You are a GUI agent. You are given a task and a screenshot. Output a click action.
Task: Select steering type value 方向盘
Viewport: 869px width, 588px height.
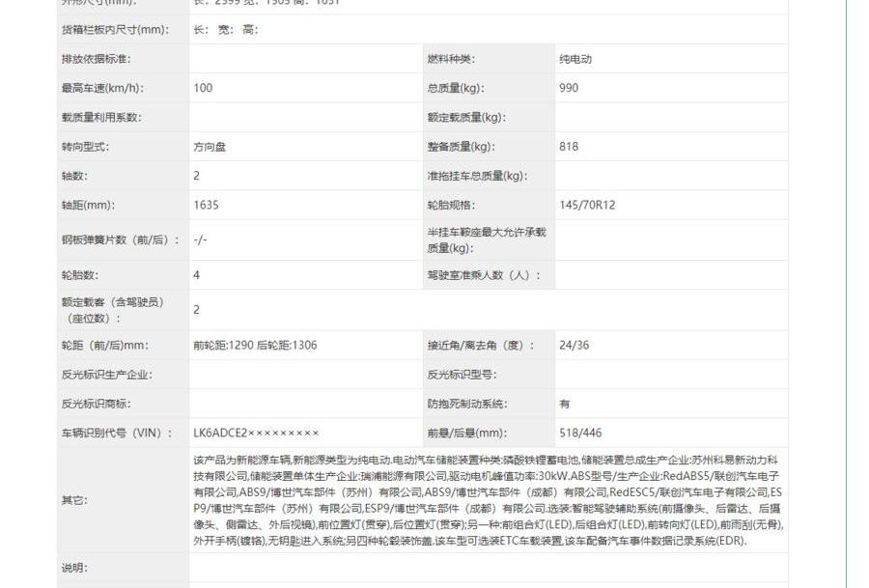[x=210, y=147]
